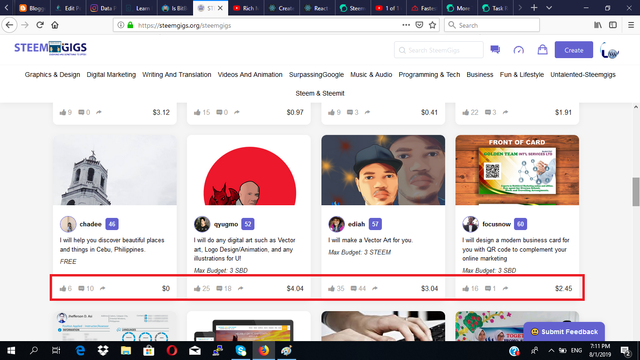640x360 pixels.
Task: Click the Search SteemGigs field
Action: click(x=438, y=50)
